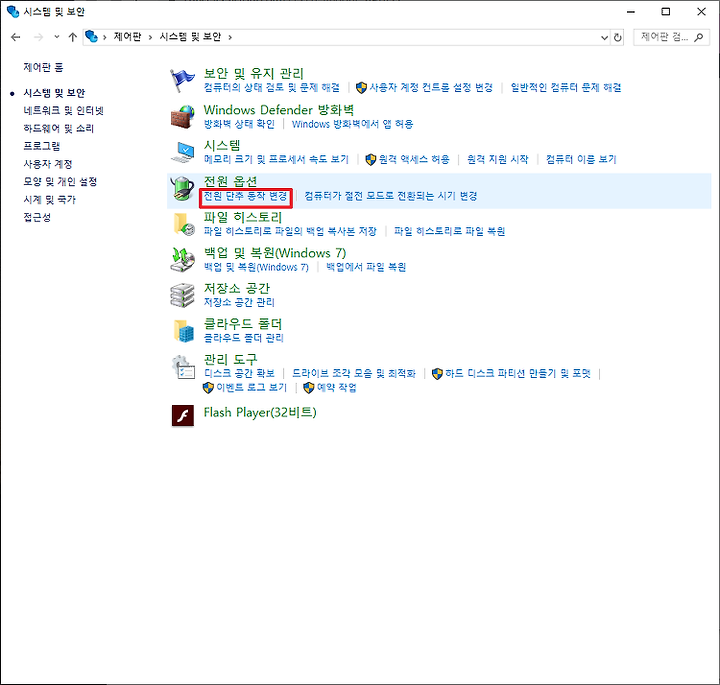Open 컴퓨터의 상태 검토 및 문제 해결
Screen dimensions: 720x685
pyautogui.click(x=271, y=88)
